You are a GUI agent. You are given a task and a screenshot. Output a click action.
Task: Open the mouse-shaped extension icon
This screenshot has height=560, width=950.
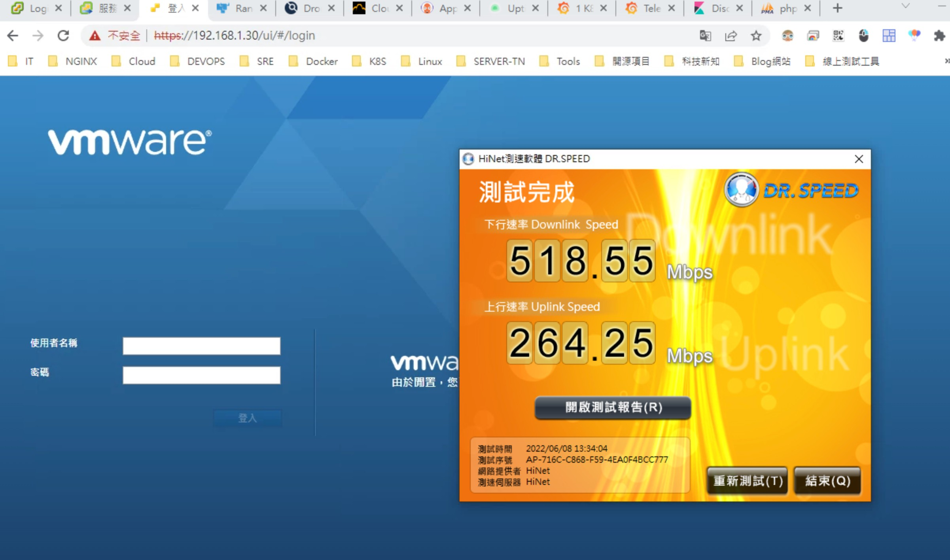[x=863, y=36]
